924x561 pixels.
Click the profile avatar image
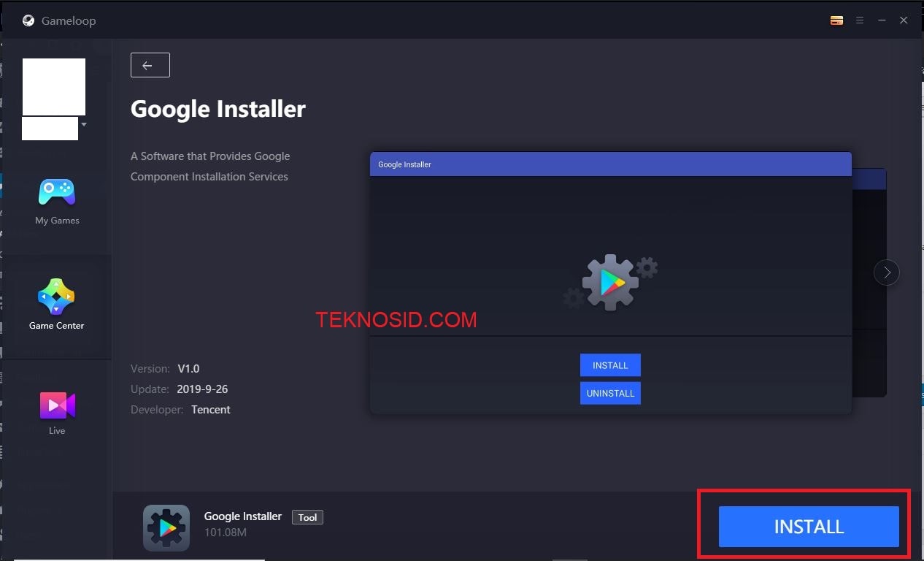coord(54,87)
